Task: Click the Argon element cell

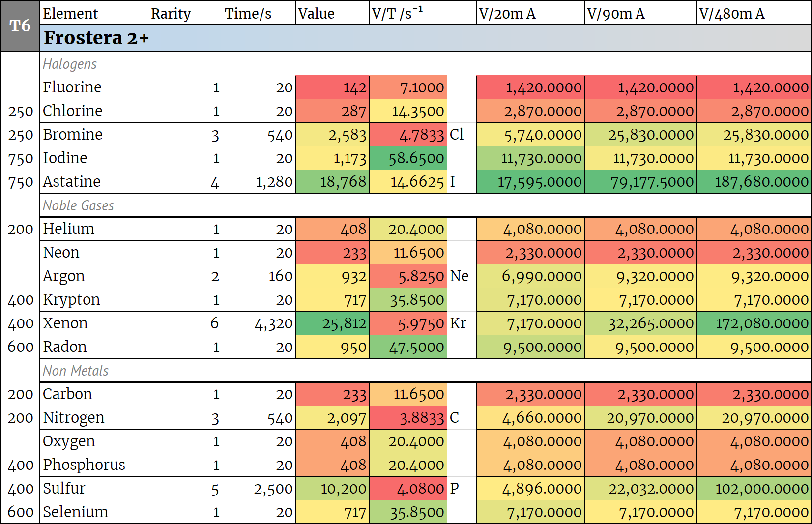Action: (x=94, y=276)
